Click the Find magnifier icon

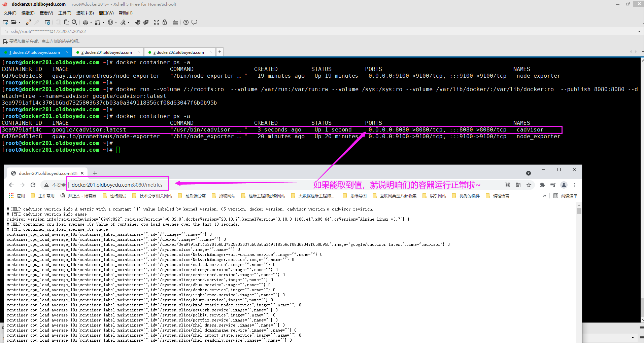click(74, 22)
